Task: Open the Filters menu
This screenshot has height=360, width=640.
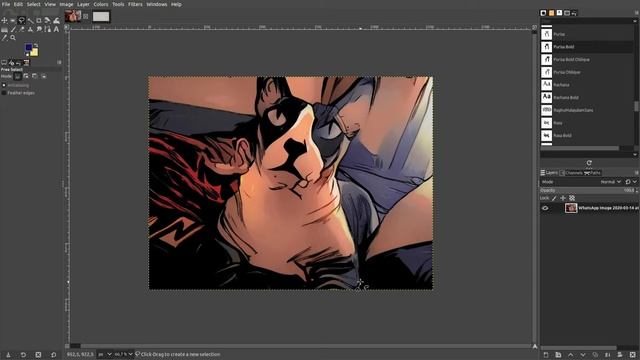Action: 135,4
